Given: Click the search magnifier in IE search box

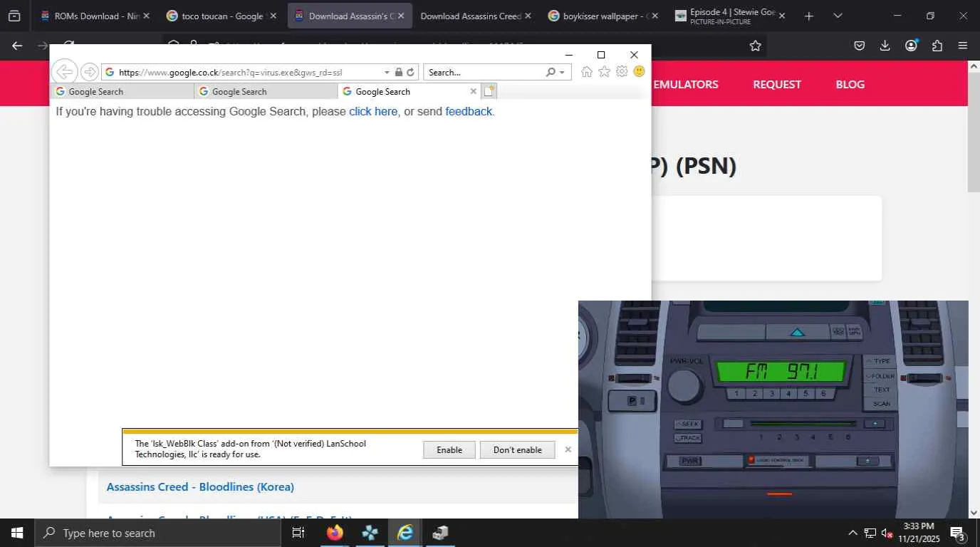Looking at the screenshot, I should pyautogui.click(x=551, y=72).
